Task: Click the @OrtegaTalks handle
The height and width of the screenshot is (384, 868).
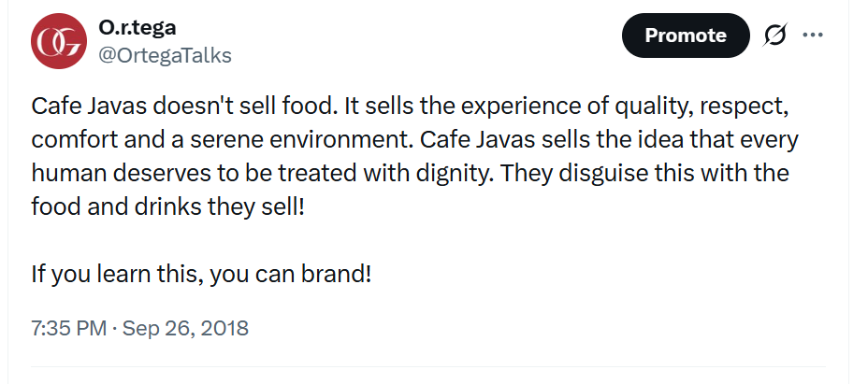Action: coord(165,55)
